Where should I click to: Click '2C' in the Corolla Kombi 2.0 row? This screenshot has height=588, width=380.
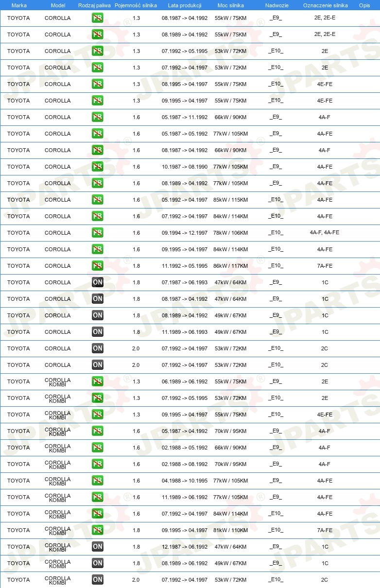pyautogui.click(x=325, y=580)
